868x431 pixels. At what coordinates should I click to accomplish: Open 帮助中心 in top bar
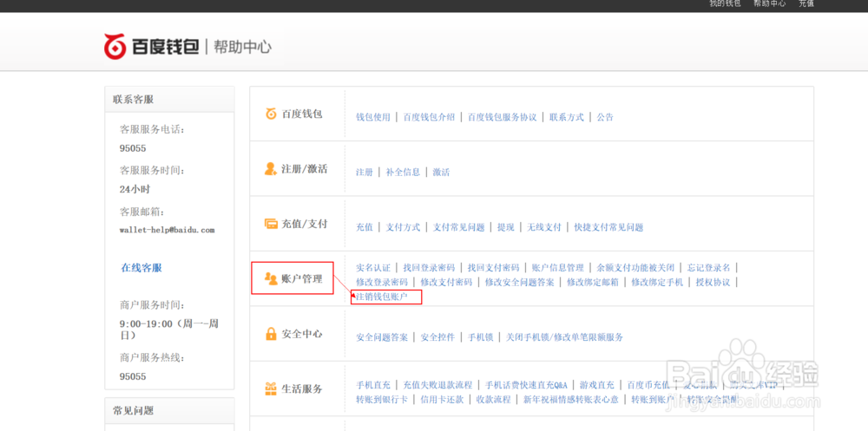(x=769, y=3)
